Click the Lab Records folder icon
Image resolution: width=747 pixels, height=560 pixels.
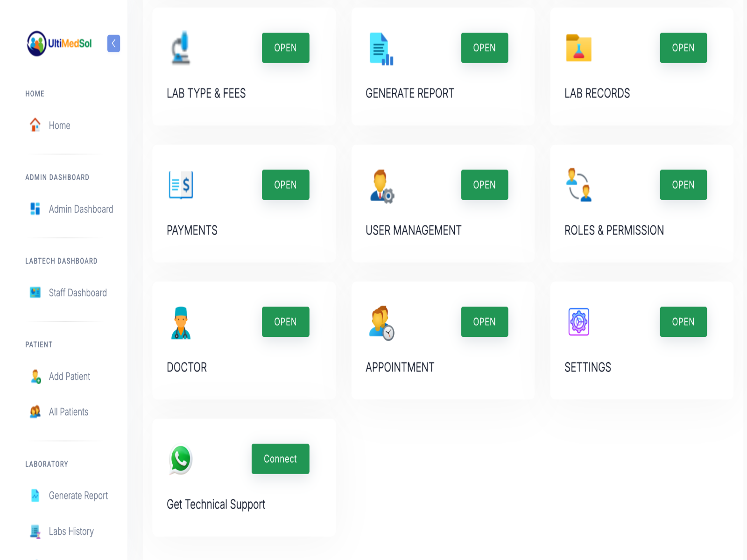(578, 48)
